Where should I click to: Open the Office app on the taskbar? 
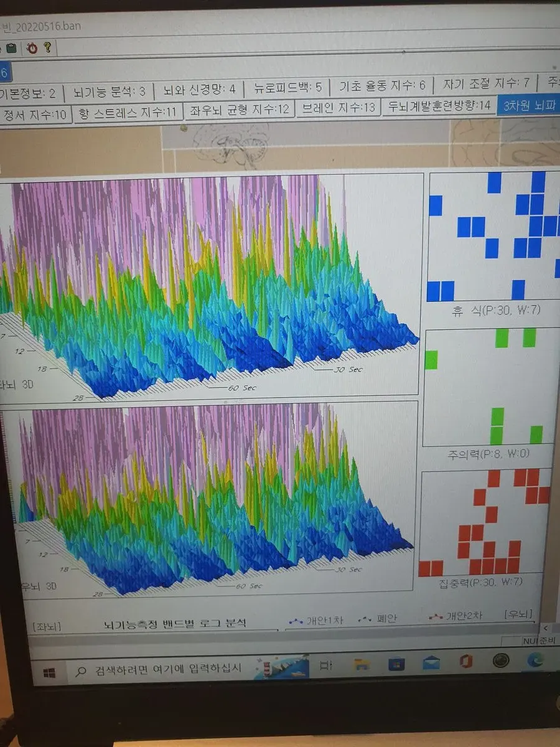coord(466,662)
